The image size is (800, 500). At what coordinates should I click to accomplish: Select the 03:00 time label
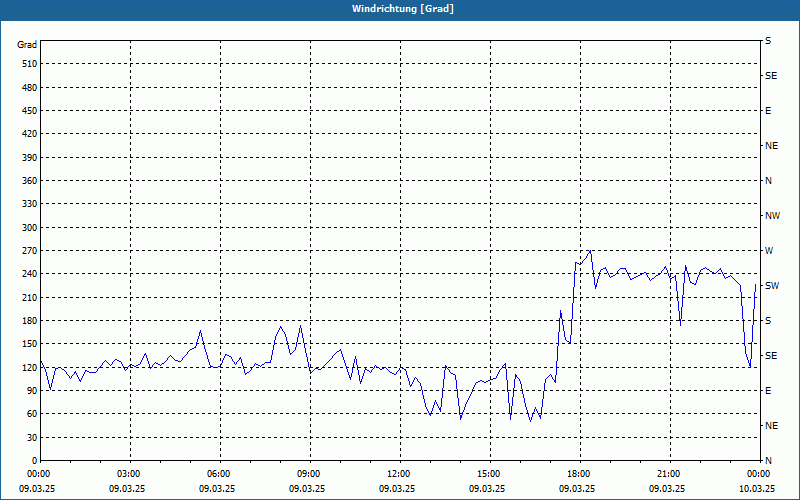pos(131,474)
